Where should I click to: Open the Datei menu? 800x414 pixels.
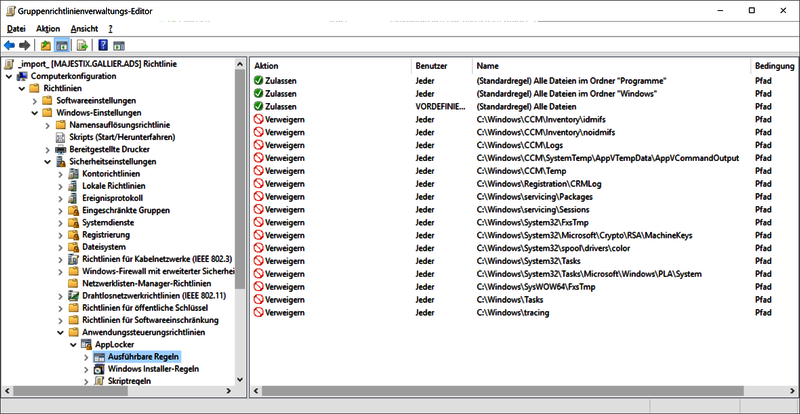point(16,29)
